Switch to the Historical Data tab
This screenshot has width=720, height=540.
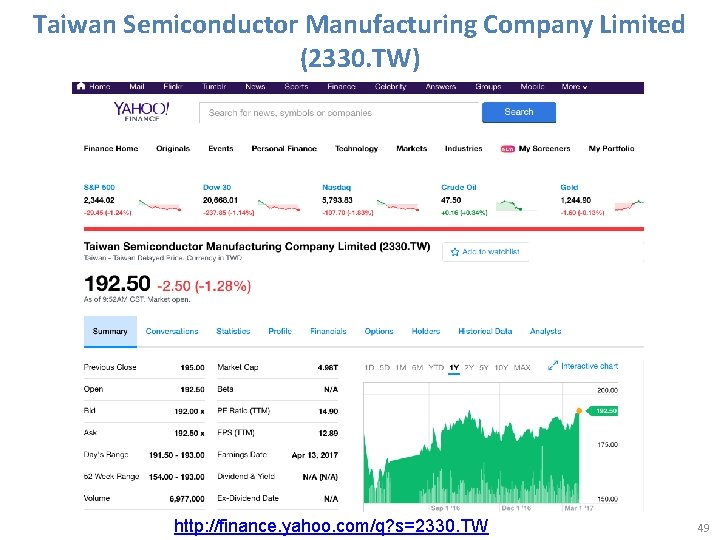(485, 331)
